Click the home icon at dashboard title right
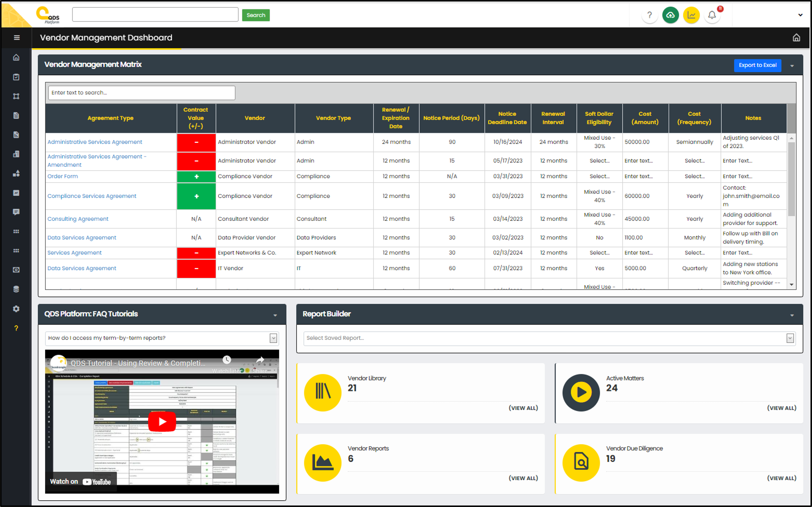The width and height of the screenshot is (812, 507). click(796, 37)
